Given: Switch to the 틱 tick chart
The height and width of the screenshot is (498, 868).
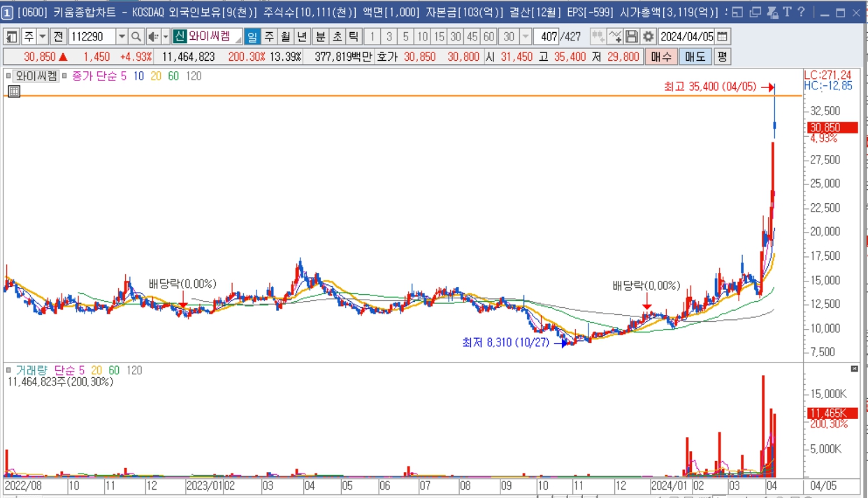Looking at the screenshot, I should [x=354, y=37].
